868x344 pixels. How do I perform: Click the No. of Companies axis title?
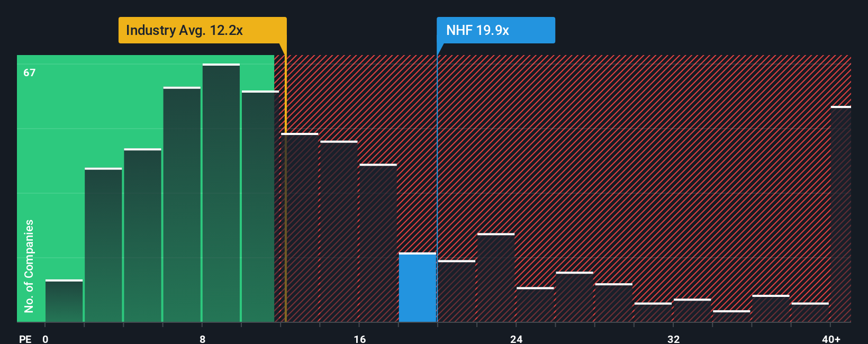29,266
